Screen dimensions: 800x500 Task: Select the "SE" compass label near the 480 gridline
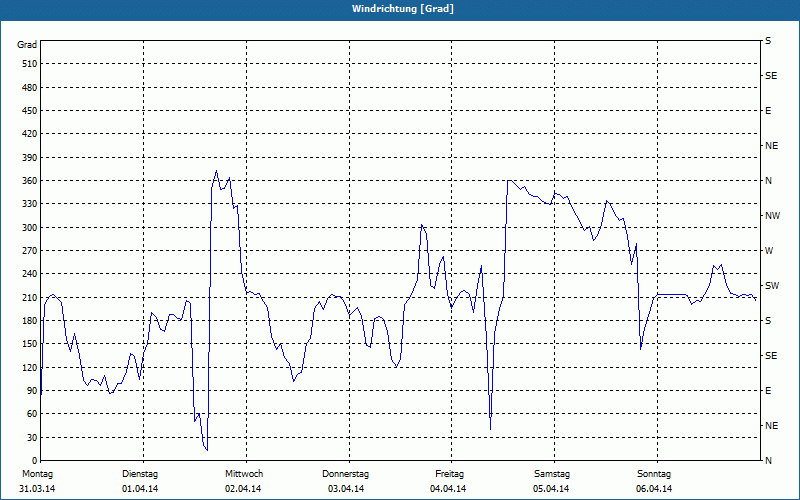click(x=771, y=76)
